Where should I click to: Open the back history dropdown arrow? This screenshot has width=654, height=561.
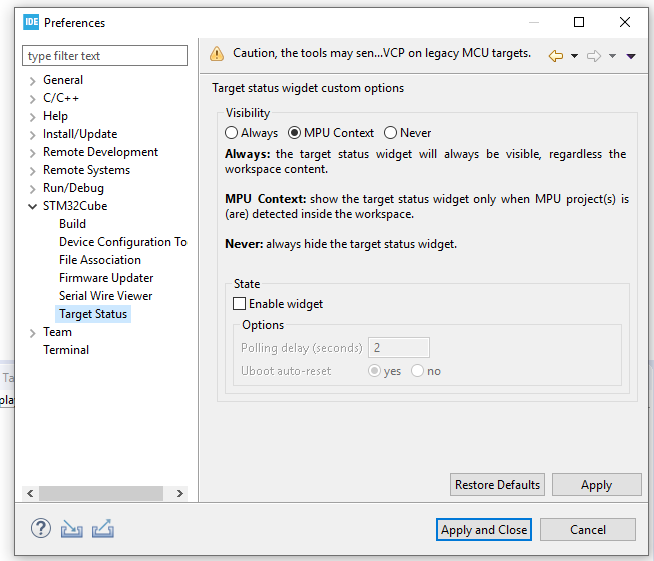pos(574,56)
